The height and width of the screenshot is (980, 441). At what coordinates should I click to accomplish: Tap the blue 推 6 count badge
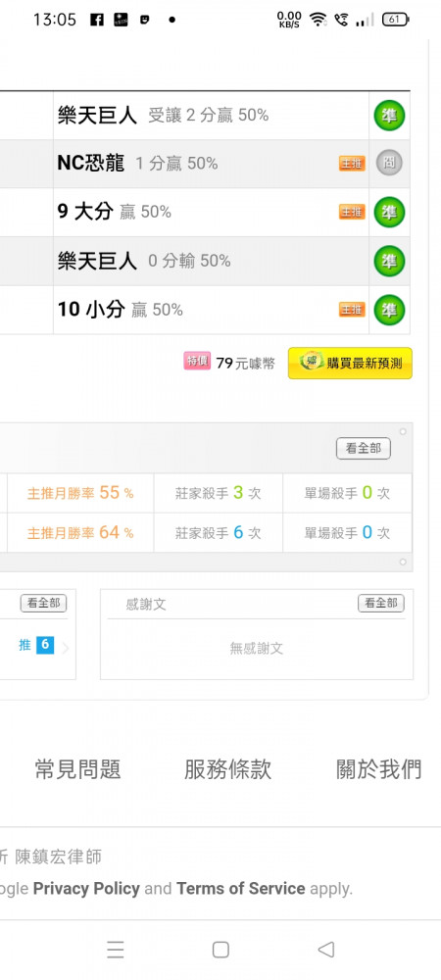[x=45, y=645]
